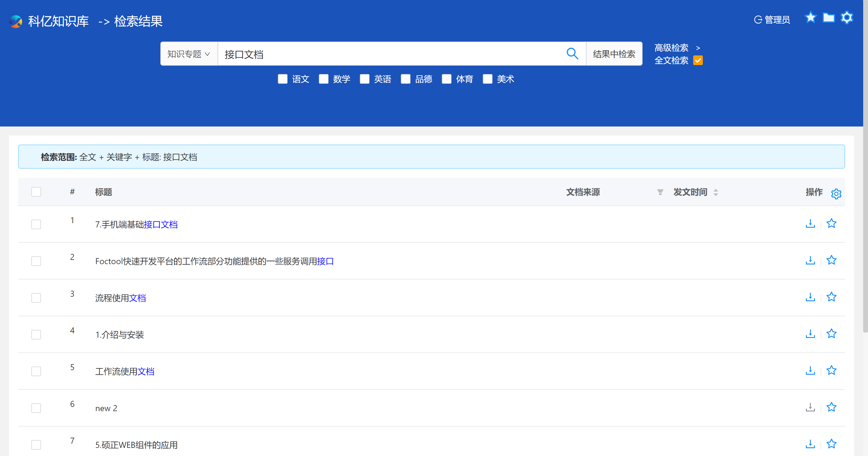Expand the 知识专题 dropdown
Image resolution: width=868 pixels, height=456 pixels.
point(189,54)
